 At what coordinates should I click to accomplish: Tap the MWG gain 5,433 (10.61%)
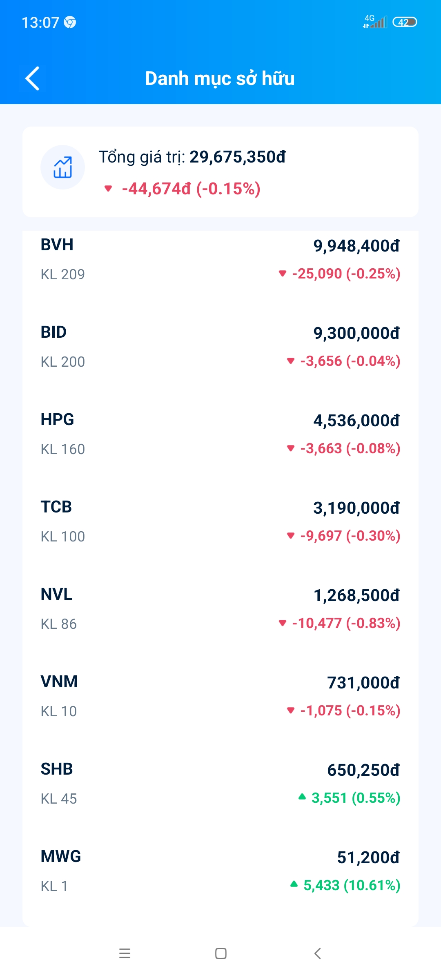click(351, 885)
